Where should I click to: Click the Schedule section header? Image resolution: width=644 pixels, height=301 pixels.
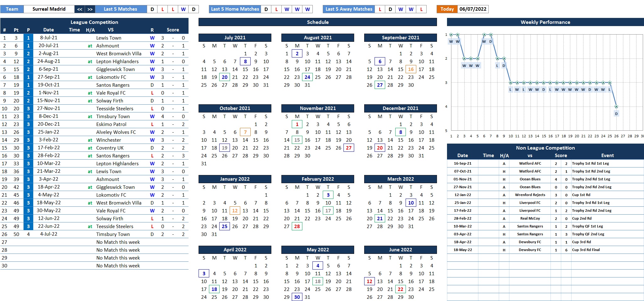(317, 22)
